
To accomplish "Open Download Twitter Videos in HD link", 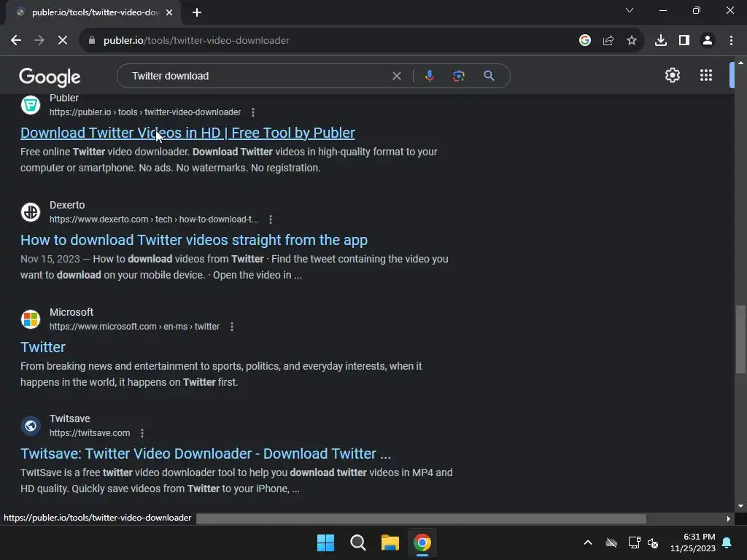I will point(187,133).
